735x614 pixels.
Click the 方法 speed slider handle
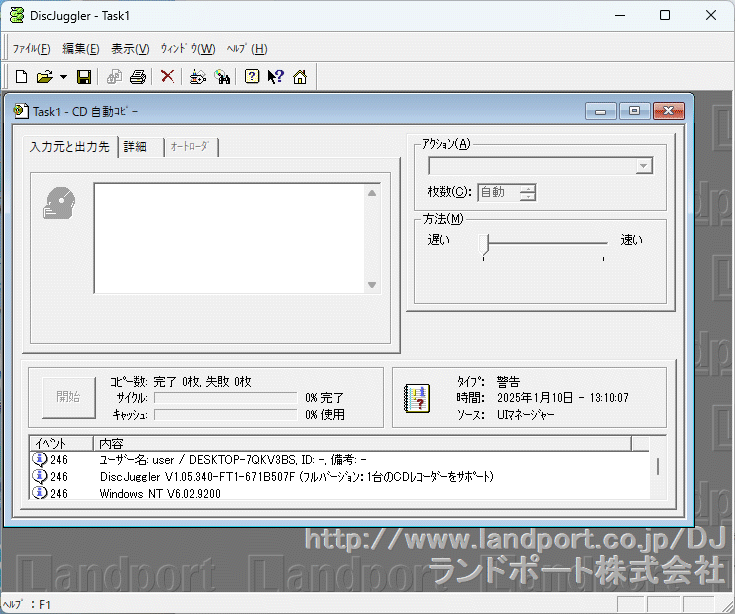(487, 242)
